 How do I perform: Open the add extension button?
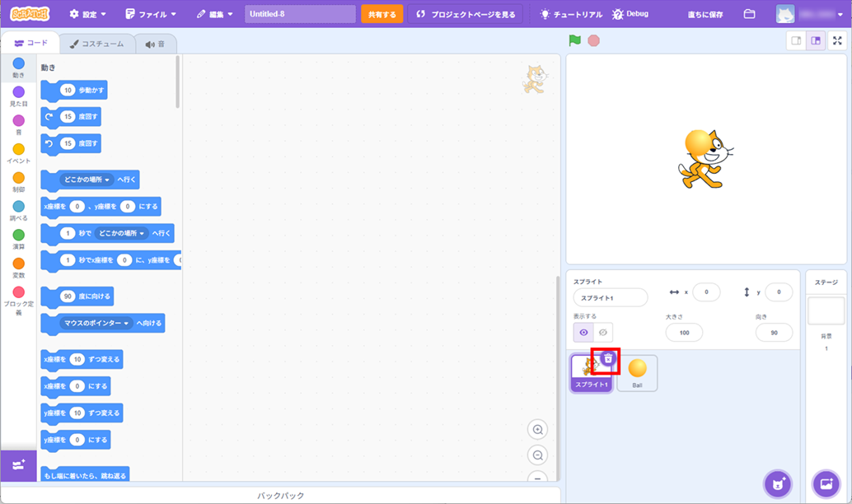(x=18, y=464)
